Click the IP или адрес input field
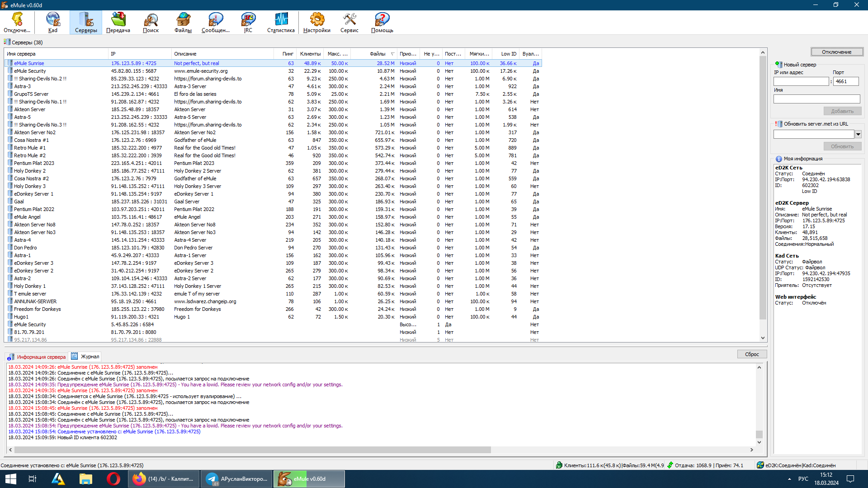868x488 pixels. point(801,81)
